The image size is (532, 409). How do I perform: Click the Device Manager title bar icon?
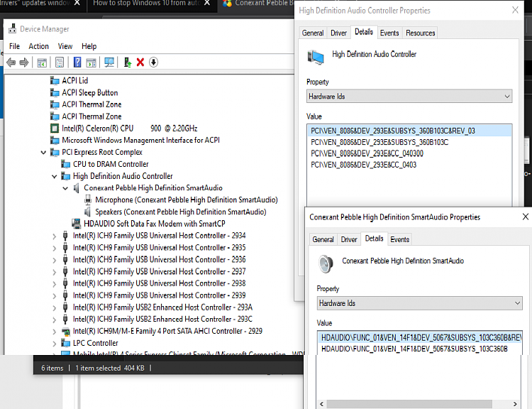tap(13, 28)
